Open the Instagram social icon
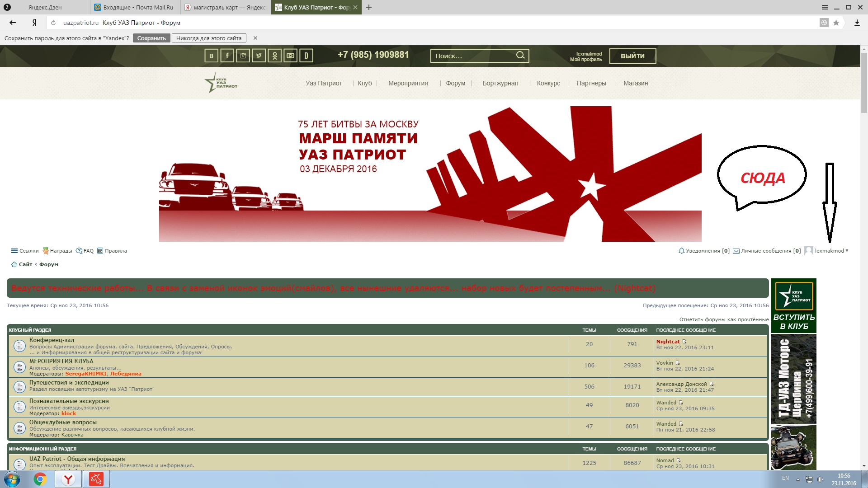 coord(243,56)
